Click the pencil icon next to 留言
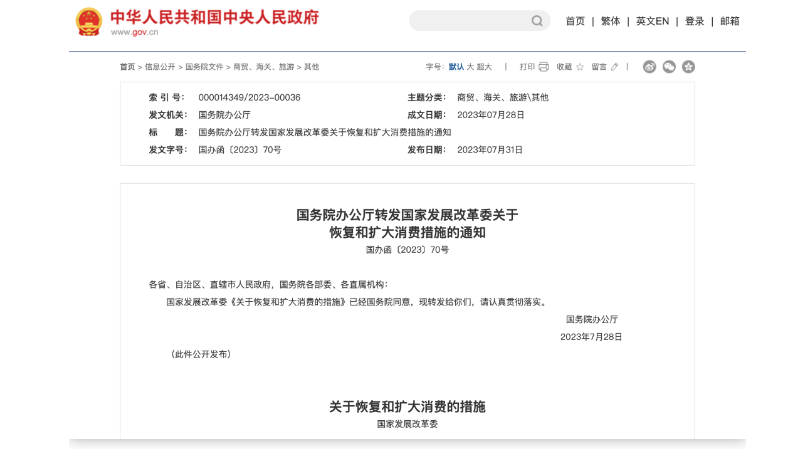This screenshot has height=449, width=812. (614, 67)
